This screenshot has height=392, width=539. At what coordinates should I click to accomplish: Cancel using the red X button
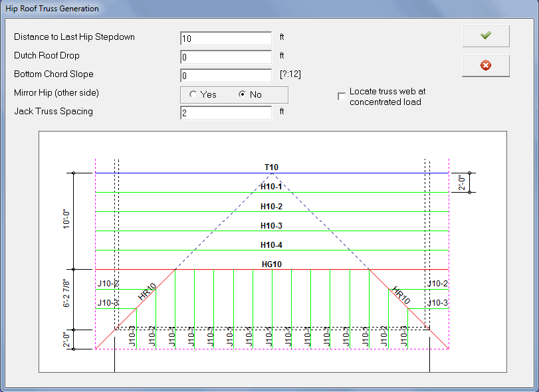485,66
